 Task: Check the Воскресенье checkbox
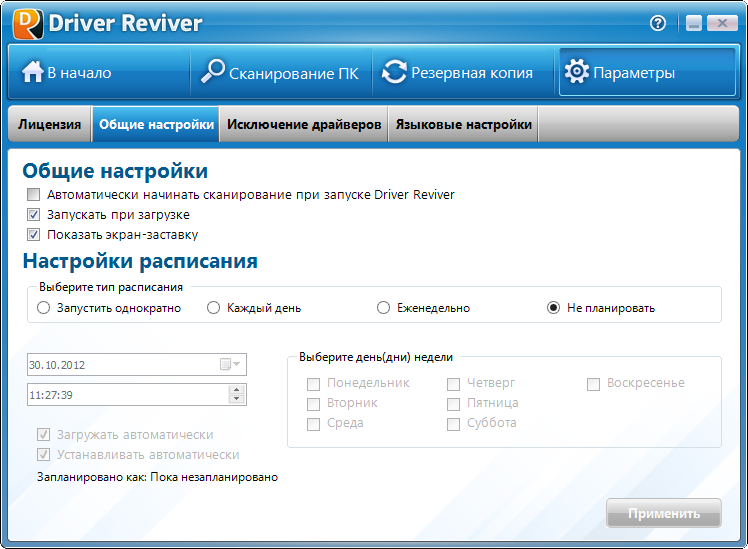coord(593,384)
